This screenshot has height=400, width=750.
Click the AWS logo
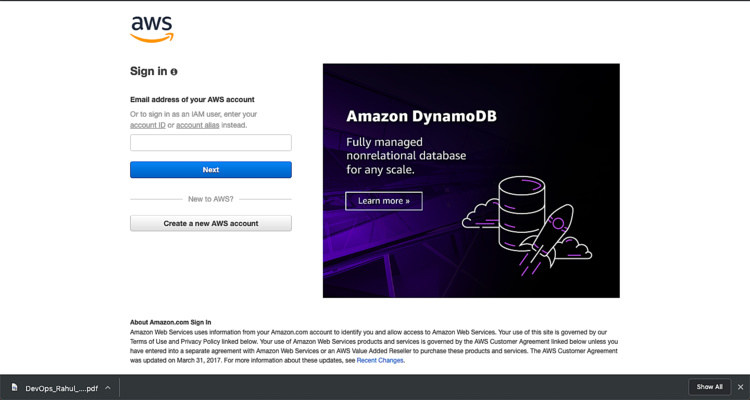pyautogui.click(x=152, y=29)
